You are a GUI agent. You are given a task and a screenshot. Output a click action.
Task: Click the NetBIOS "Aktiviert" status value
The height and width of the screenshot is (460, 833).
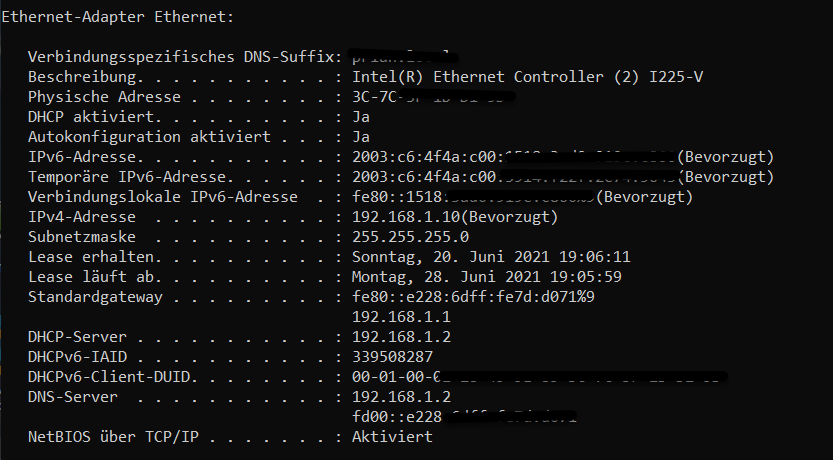coord(393,437)
